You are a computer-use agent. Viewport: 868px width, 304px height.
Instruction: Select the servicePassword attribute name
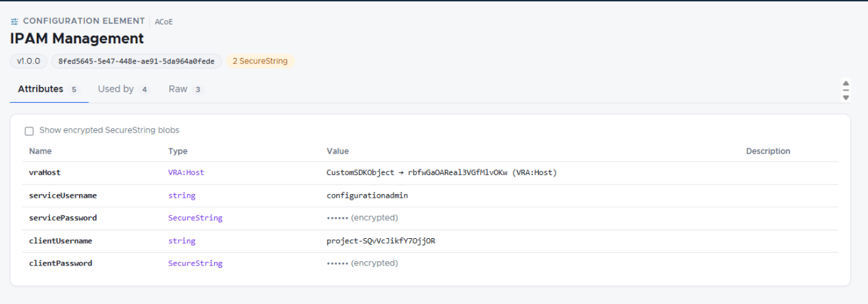pos(63,218)
